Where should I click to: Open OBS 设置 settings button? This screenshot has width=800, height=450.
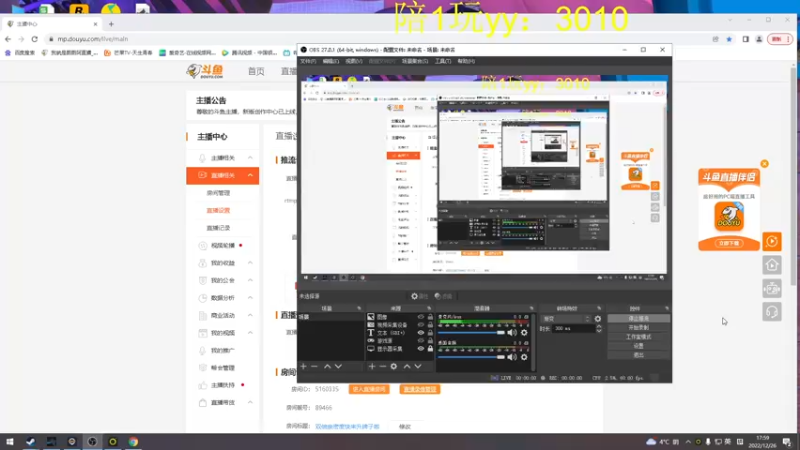point(638,346)
